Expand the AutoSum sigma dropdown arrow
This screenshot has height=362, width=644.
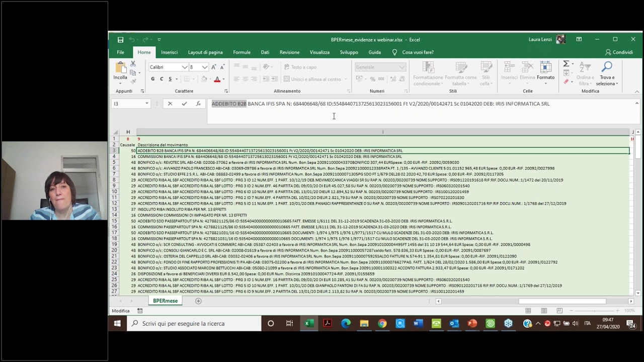pyautogui.click(x=573, y=64)
